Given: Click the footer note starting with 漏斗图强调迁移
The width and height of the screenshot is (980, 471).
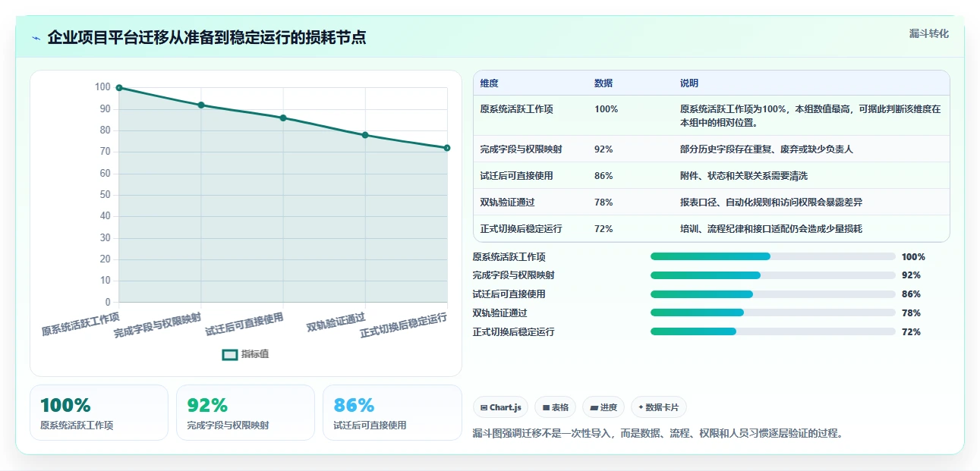Looking at the screenshot, I should coord(657,434).
